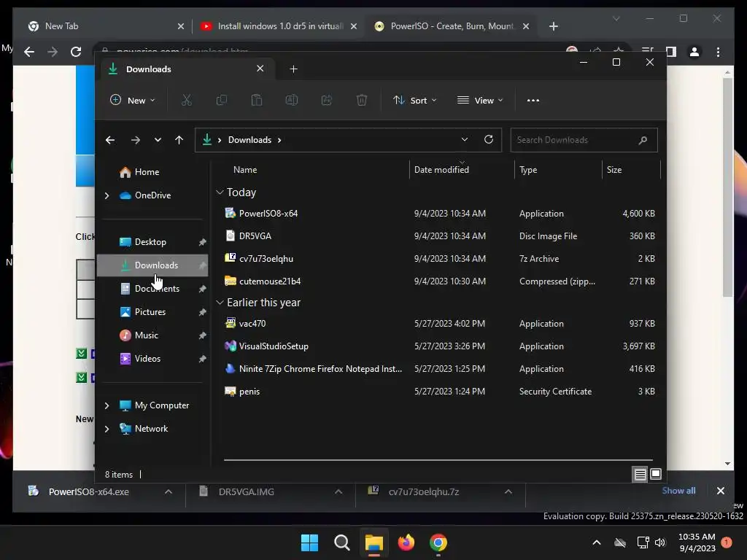747x560 pixels.
Task: Show hidden system tray icons
Action: coord(597,542)
